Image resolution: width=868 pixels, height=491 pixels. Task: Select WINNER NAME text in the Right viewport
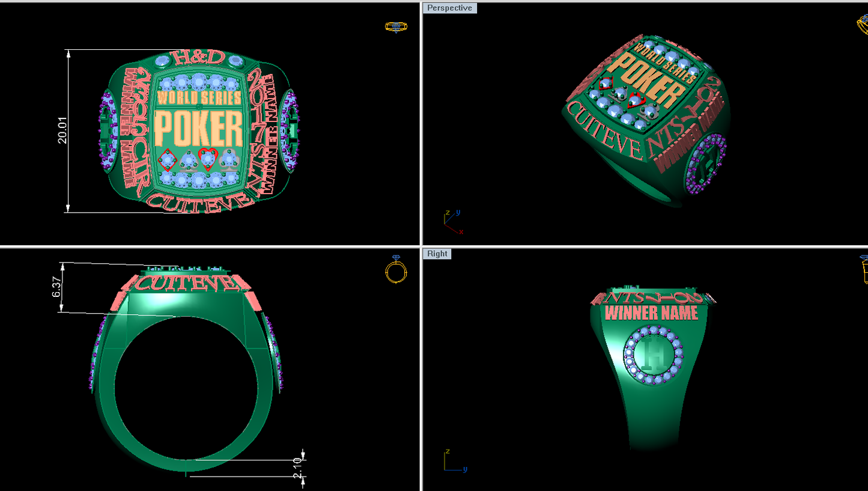coord(651,313)
